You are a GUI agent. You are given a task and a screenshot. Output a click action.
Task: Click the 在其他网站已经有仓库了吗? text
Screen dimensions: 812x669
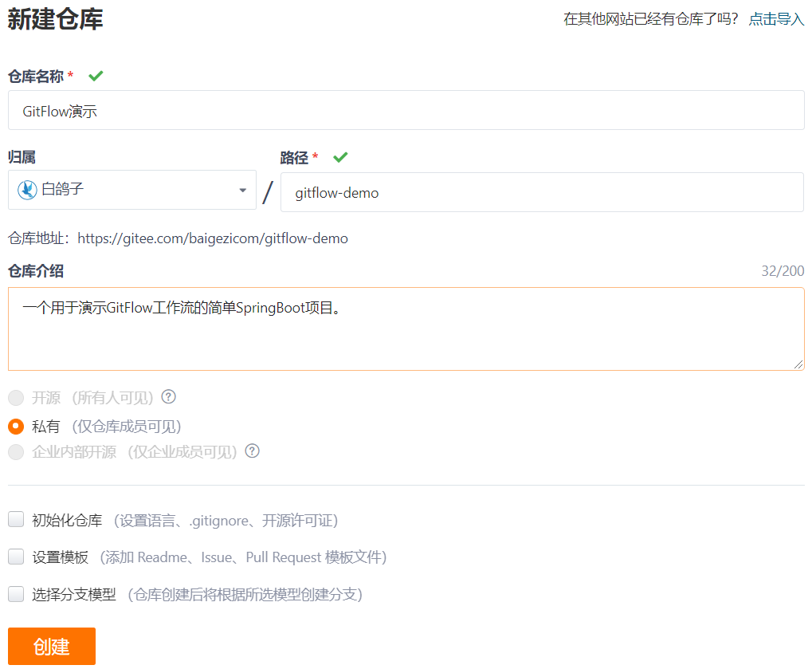(651, 19)
